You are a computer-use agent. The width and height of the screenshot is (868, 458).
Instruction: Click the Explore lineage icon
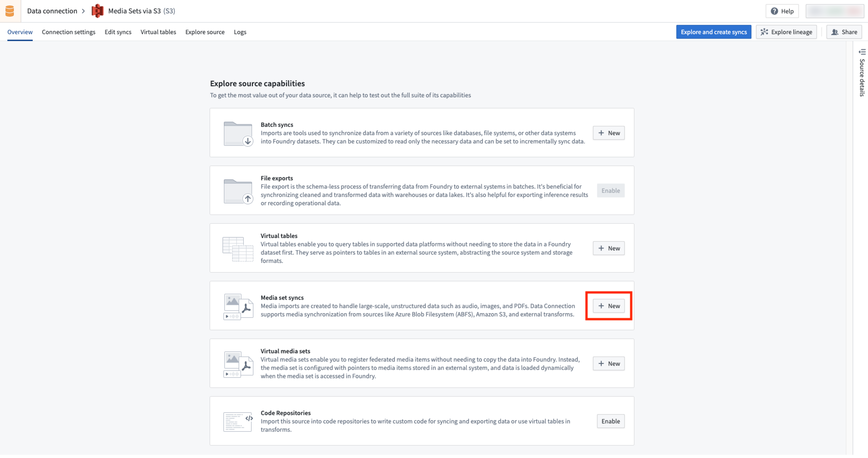point(764,32)
